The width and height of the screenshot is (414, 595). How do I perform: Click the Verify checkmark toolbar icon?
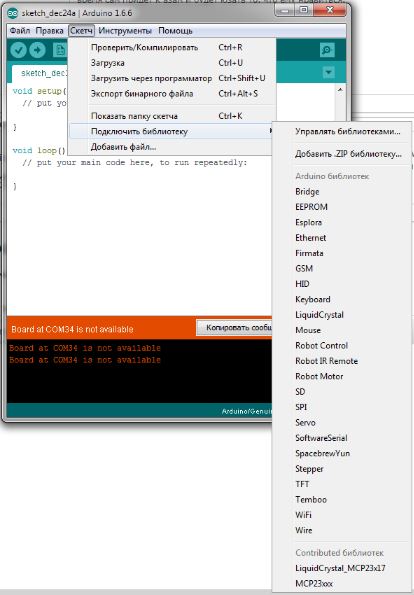click(x=18, y=50)
